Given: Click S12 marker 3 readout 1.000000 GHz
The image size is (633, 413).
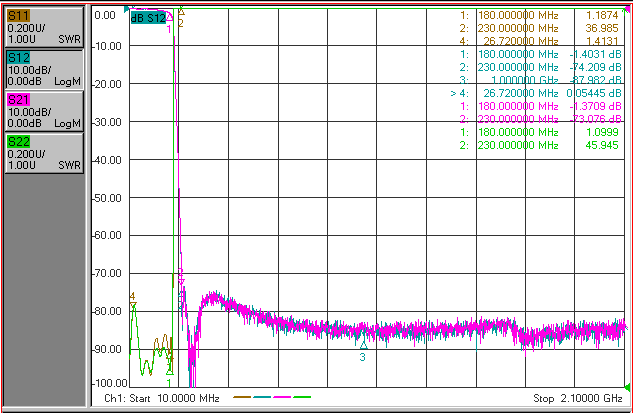Looking at the screenshot, I should (524, 80).
